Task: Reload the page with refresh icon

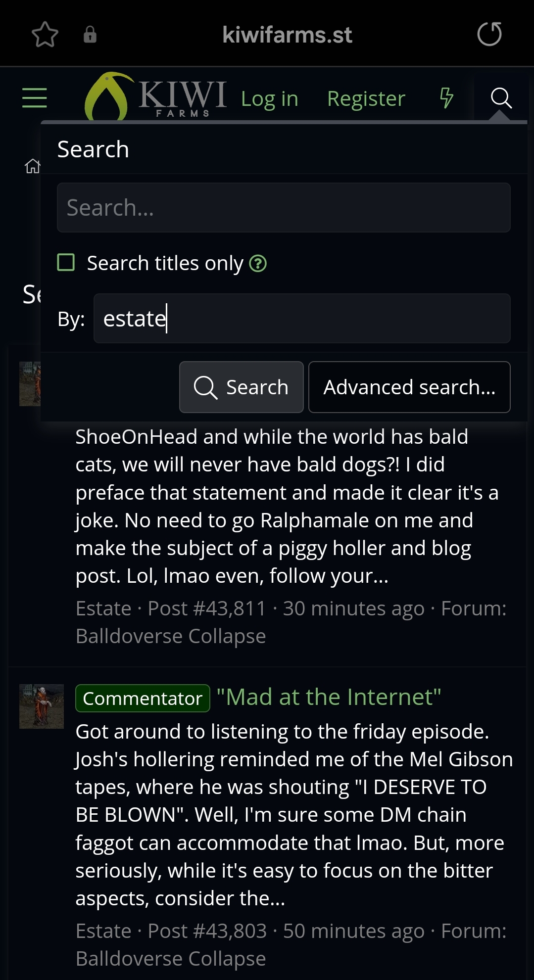Action: point(489,34)
